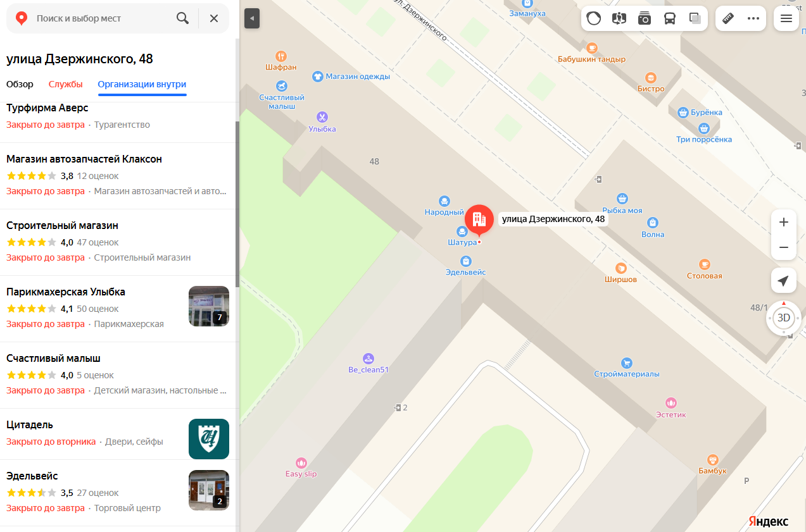Toggle 3D map tilt control
The image size is (806, 532).
[x=784, y=318]
